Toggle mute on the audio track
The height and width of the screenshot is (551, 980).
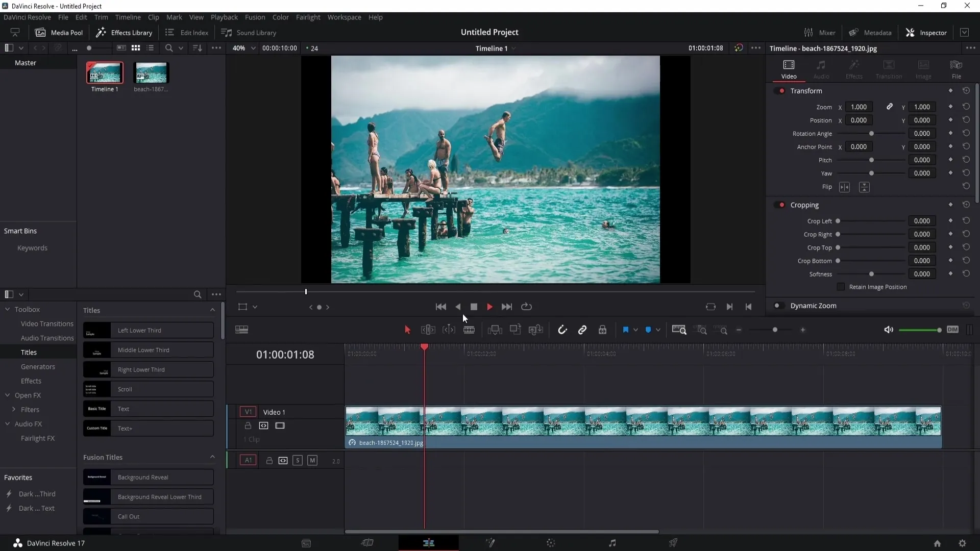[x=312, y=461]
